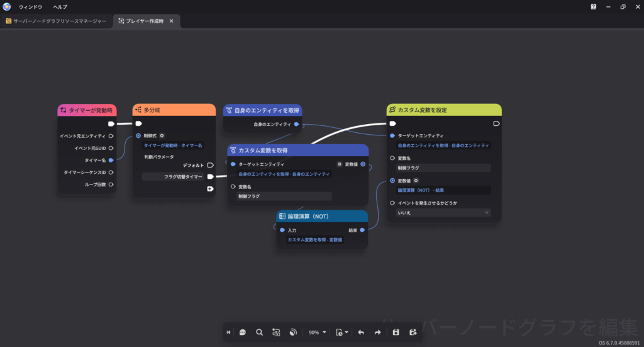Click 自身のエンティティ link in カスタム変数を取得
The height and width of the screenshot is (347, 644).
click(284, 174)
